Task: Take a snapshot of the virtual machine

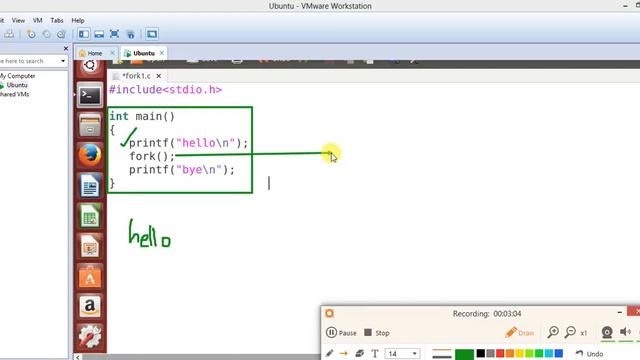Action: click(31, 34)
